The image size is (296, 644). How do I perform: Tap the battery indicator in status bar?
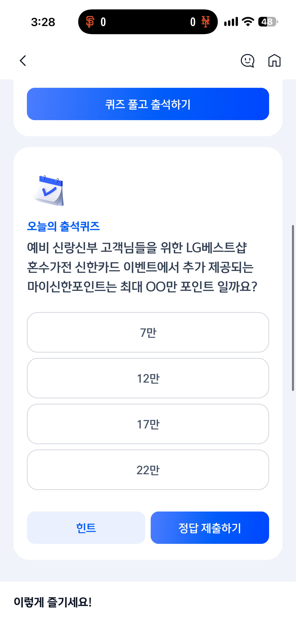268,22
